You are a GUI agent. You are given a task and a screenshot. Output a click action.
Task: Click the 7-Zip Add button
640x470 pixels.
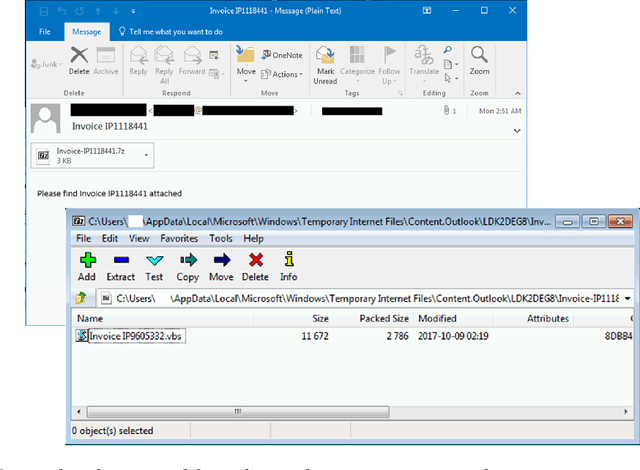(x=86, y=265)
